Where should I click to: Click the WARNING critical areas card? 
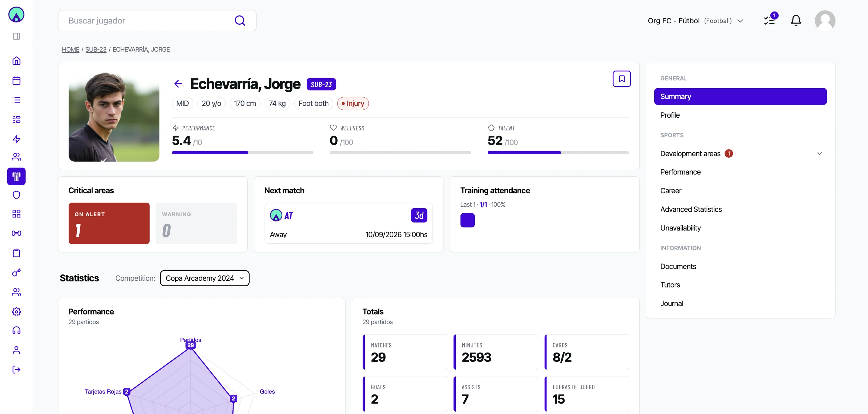196,223
